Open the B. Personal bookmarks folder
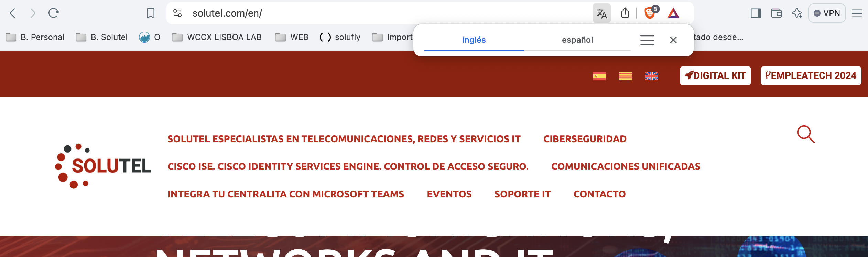The width and height of the screenshot is (868, 257). pos(35,37)
